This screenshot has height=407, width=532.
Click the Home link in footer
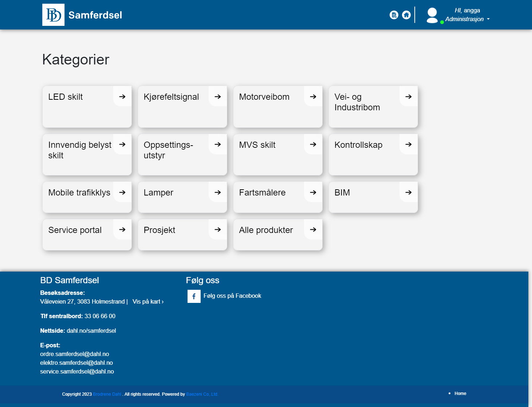click(460, 394)
